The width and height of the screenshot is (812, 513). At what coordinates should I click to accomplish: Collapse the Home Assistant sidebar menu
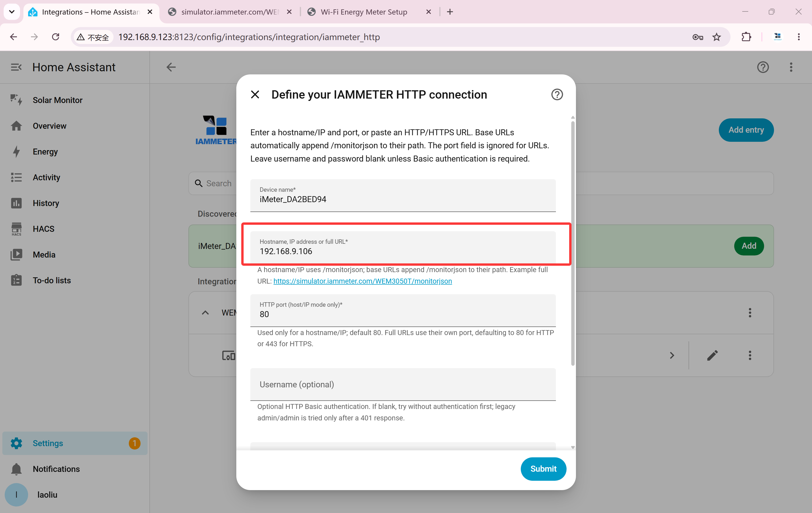pyautogui.click(x=16, y=67)
